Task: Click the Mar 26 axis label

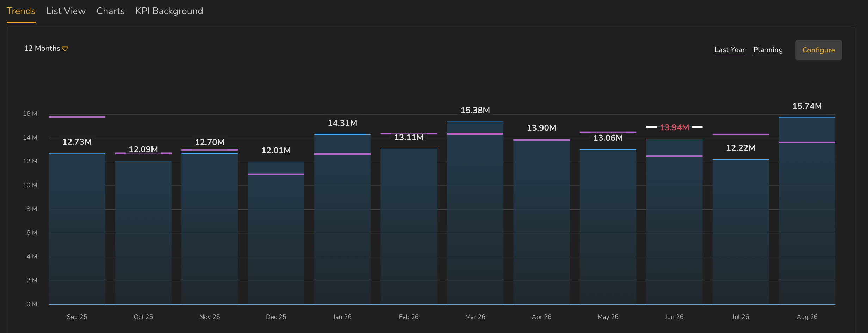Action: 475,317
